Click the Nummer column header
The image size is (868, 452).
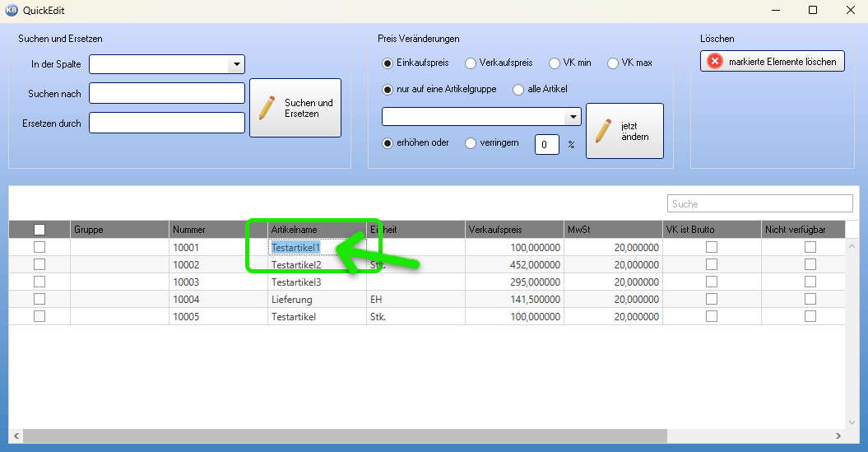point(218,230)
